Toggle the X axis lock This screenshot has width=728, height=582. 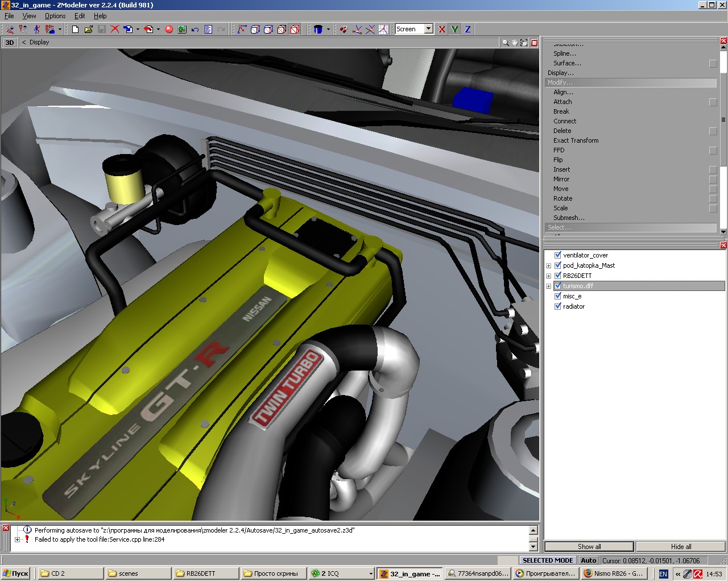tap(442, 29)
